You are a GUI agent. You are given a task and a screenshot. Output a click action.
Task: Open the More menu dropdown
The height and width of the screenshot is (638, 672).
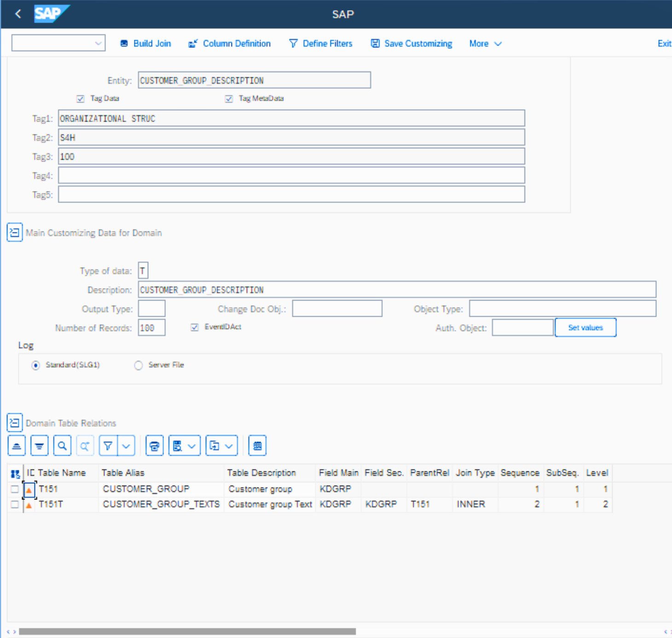point(485,44)
